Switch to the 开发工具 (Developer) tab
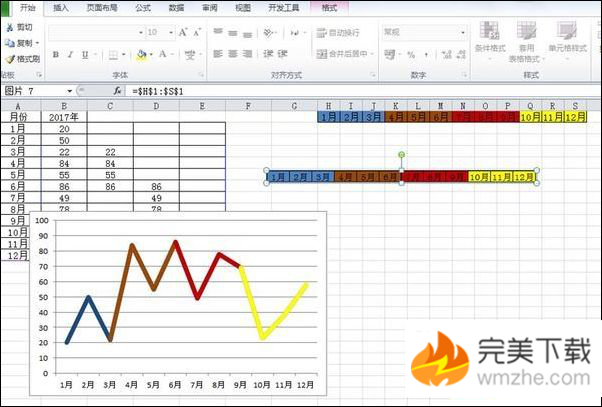This screenshot has height=407, width=602. coord(284,8)
